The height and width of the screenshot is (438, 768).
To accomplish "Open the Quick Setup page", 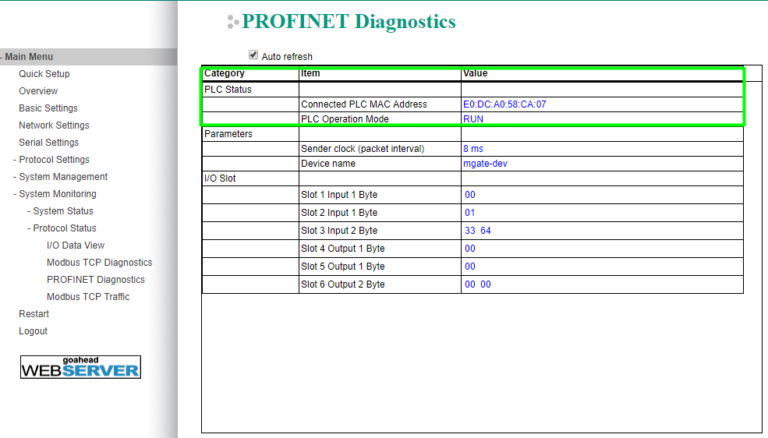I will pyautogui.click(x=44, y=74).
